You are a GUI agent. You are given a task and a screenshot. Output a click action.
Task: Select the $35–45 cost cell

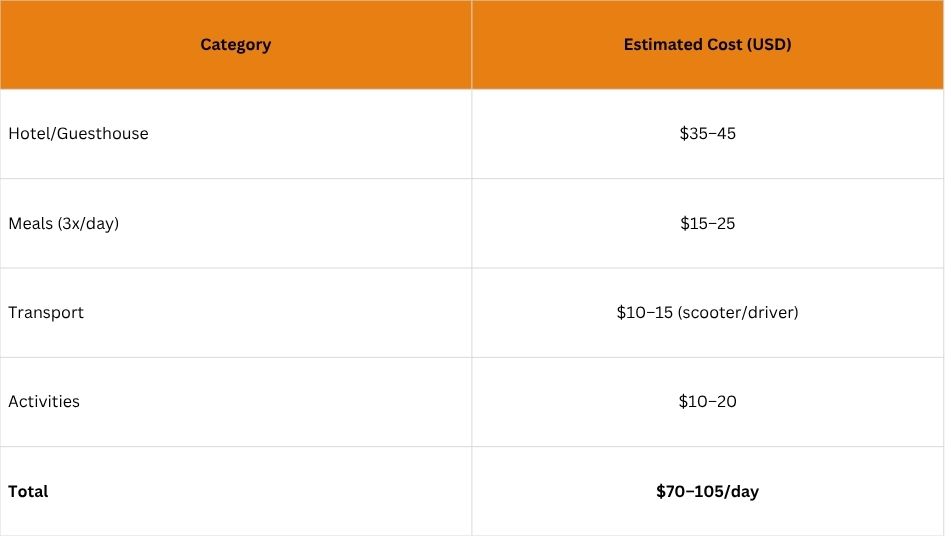coord(707,134)
